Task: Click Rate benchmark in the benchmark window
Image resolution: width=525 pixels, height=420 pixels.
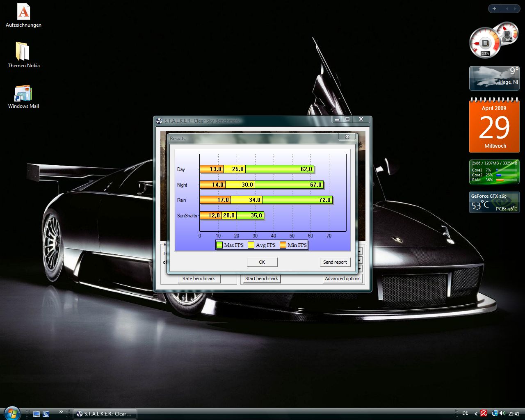Action: click(199, 278)
